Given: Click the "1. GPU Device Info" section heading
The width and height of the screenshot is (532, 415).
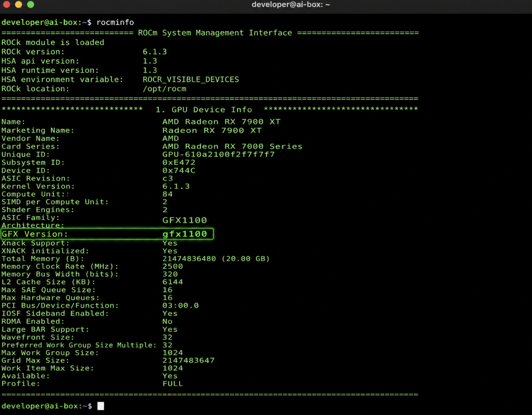Looking at the screenshot, I should click(204, 110).
